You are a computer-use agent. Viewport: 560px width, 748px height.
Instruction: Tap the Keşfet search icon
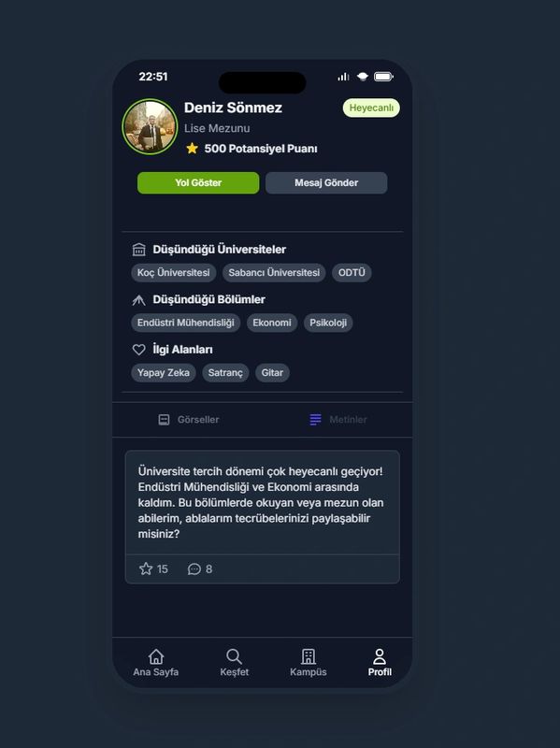pyautogui.click(x=234, y=656)
